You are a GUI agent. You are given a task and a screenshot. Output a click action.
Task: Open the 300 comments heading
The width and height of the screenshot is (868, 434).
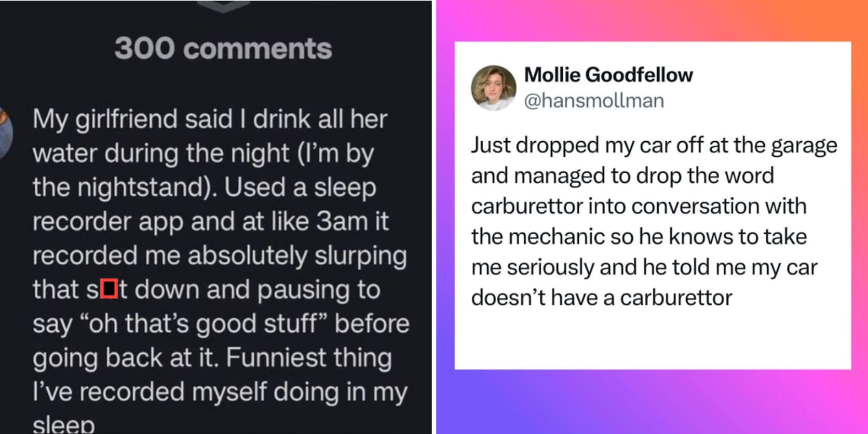(x=223, y=49)
